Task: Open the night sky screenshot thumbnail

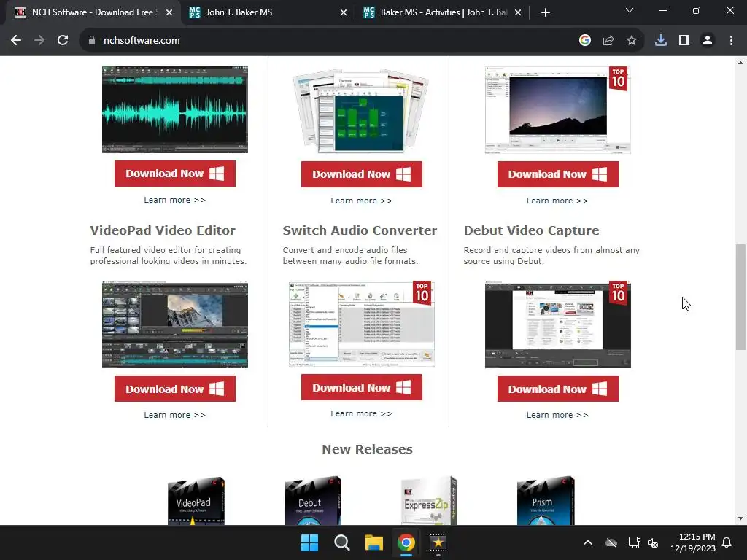Action: [558, 109]
